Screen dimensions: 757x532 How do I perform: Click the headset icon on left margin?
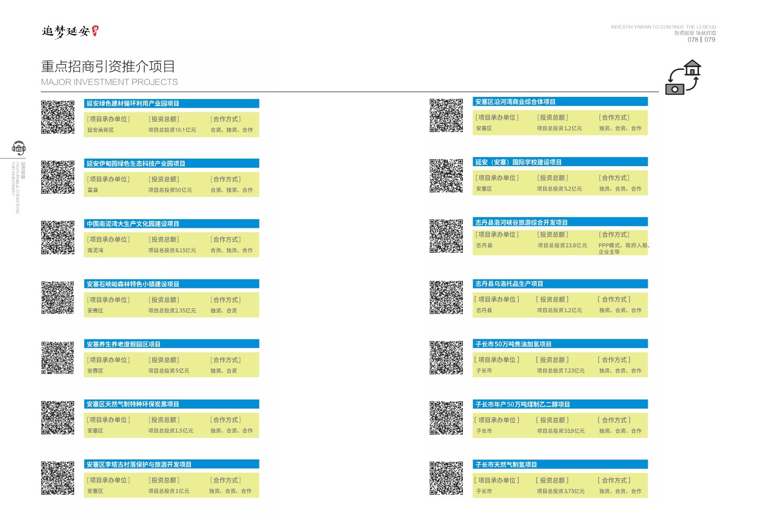19,148
